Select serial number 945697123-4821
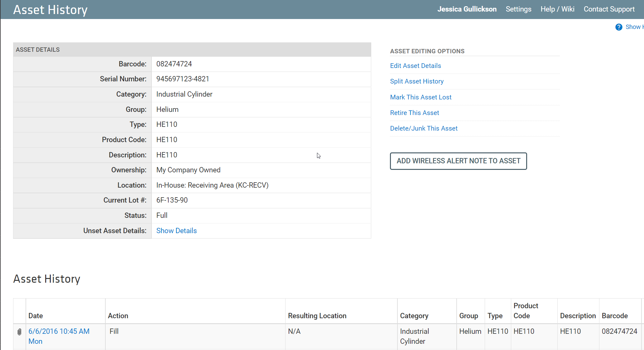This screenshot has width=644, height=350. 183,79
